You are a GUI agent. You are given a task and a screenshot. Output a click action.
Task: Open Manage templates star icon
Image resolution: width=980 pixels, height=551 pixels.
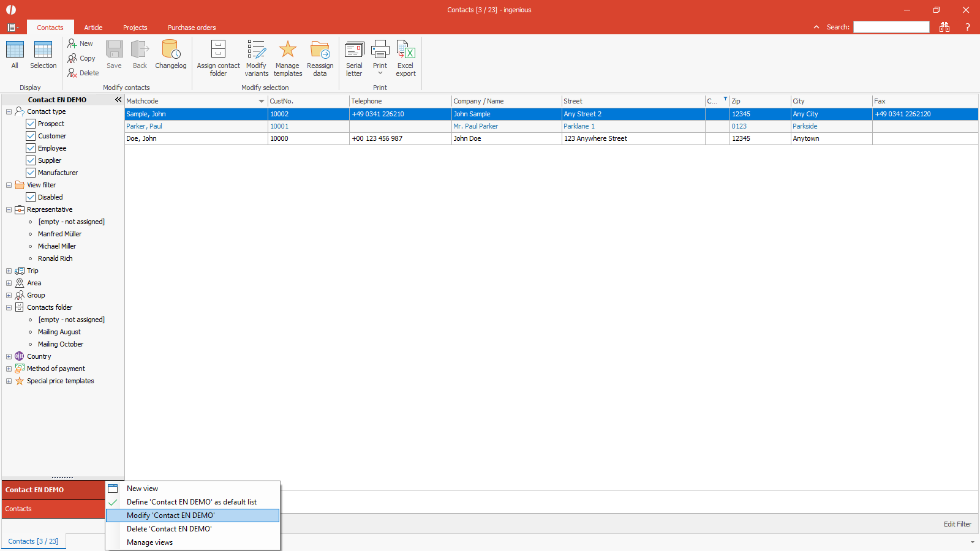coord(287,50)
